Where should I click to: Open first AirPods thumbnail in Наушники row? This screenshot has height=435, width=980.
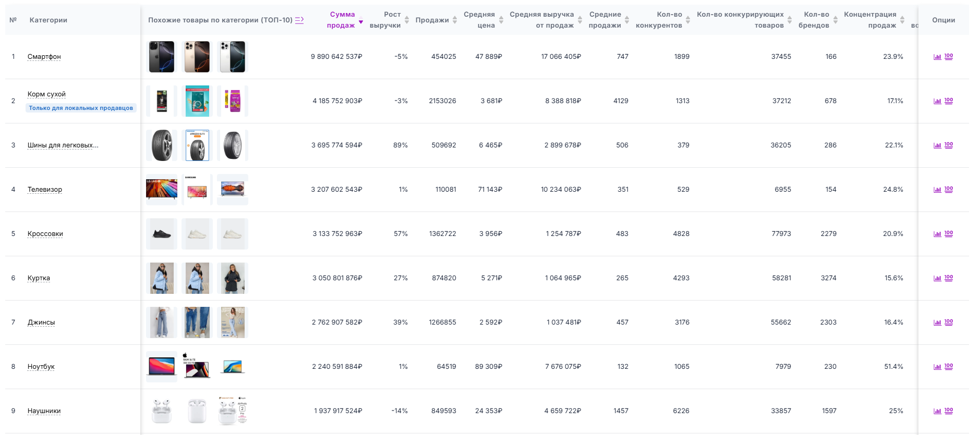tap(162, 411)
